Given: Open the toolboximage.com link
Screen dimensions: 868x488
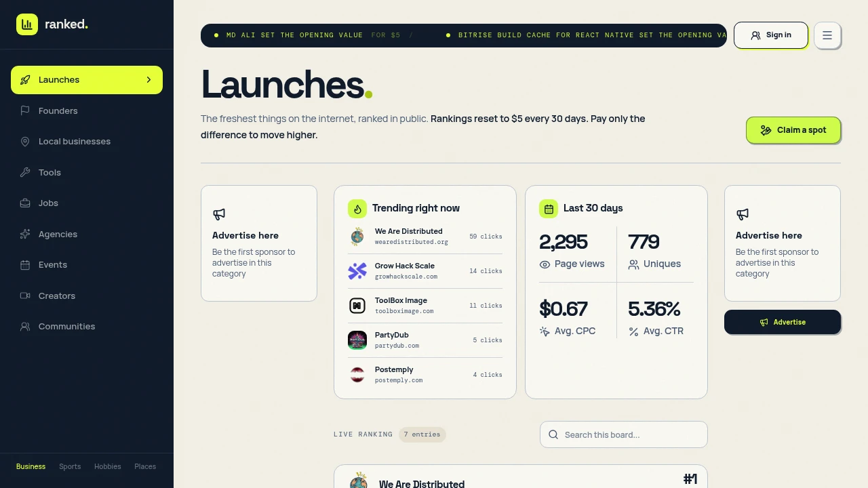Looking at the screenshot, I should [404, 311].
